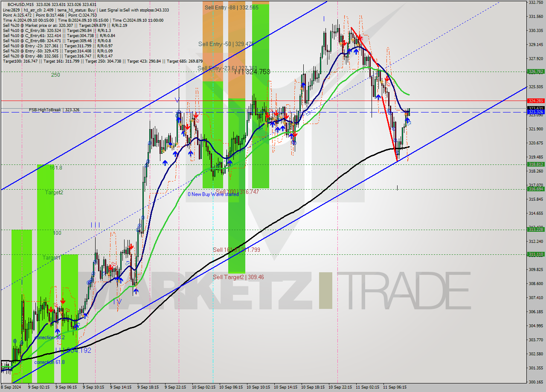Click the current price tag 323.631
The image size is (546, 392).
pos(536,109)
